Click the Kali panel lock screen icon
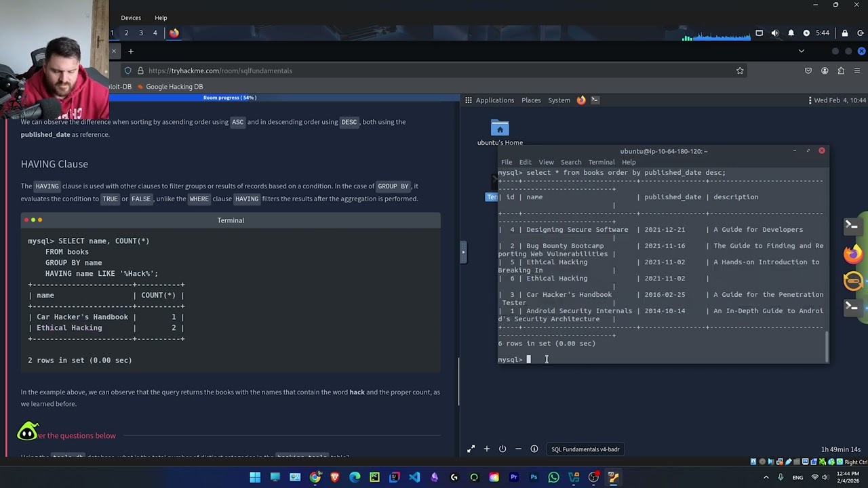Viewport: 868px width, 488px height. [x=844, y=33]
